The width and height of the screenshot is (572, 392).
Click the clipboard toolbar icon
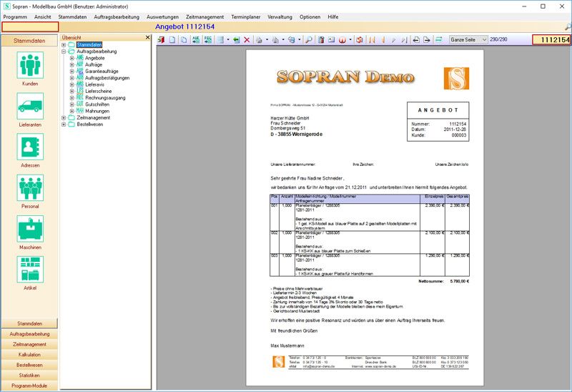321,40
